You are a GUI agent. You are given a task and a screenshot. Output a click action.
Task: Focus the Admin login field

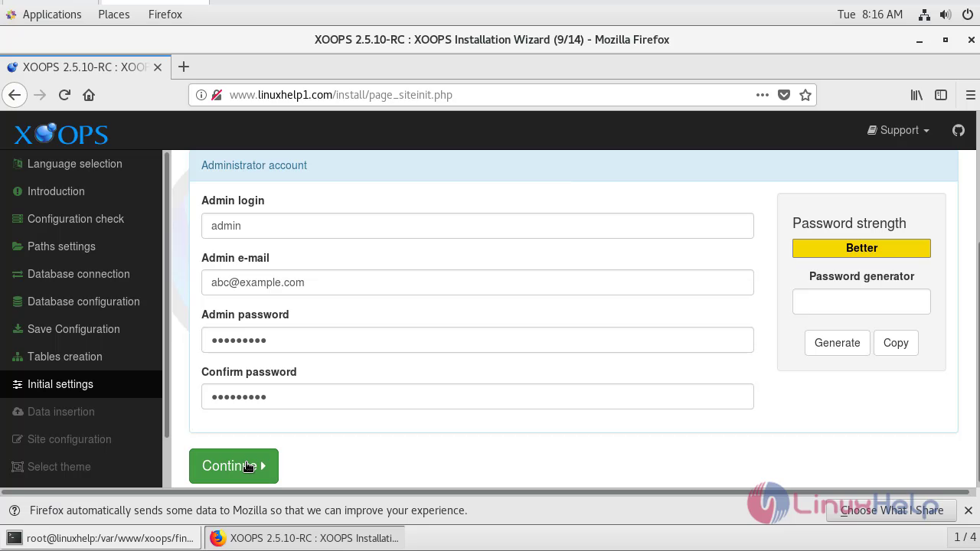478,226
